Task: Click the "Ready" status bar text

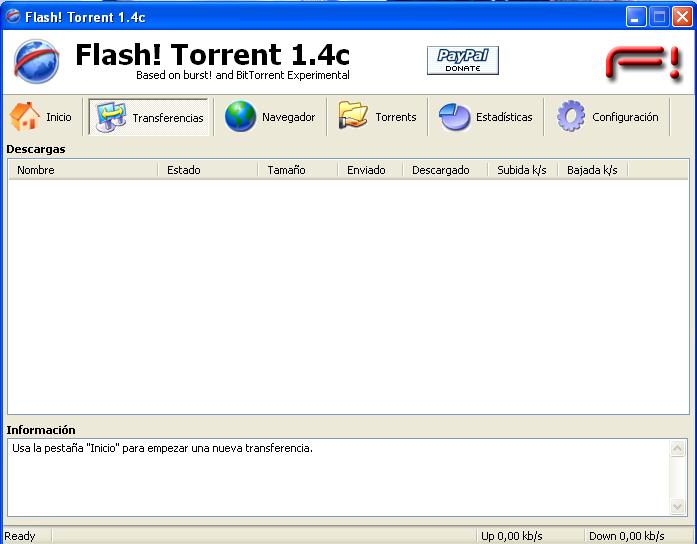Action: click(20, 536)
